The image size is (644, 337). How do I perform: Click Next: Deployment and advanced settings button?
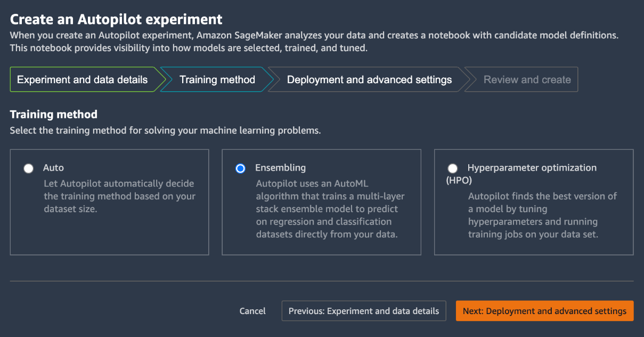[544, 311]
